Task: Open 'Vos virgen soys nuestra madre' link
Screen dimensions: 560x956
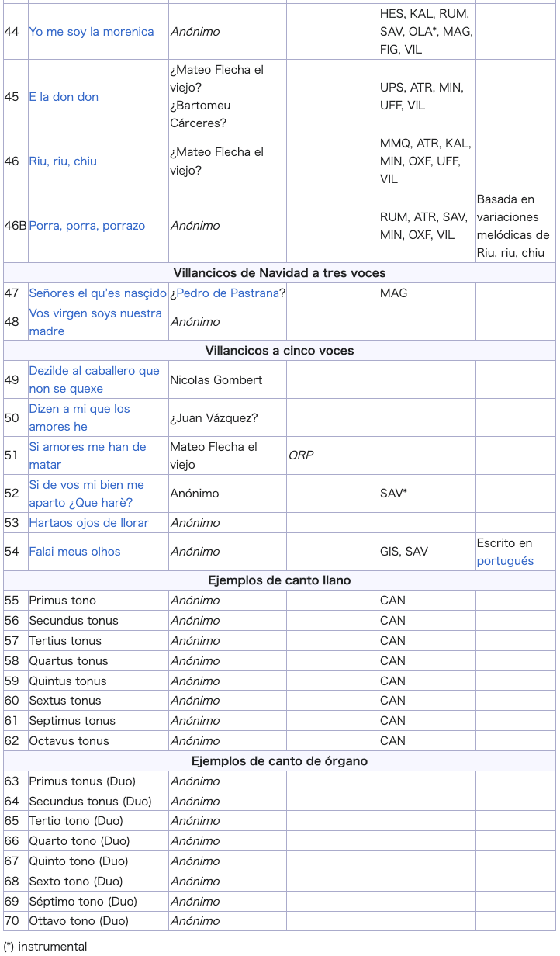Action: coord(95,322)
